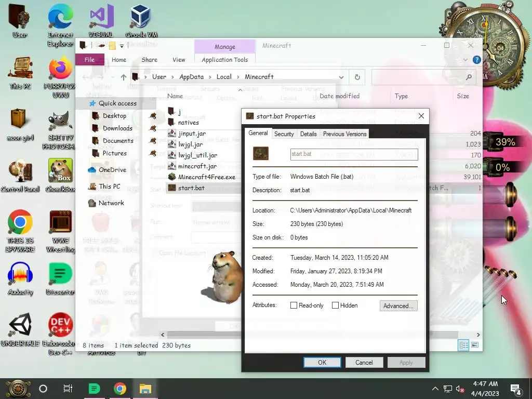532x399 pixels.
Task: Expand the User breadcrumb chevron
Action: click(x=172, y=77)
